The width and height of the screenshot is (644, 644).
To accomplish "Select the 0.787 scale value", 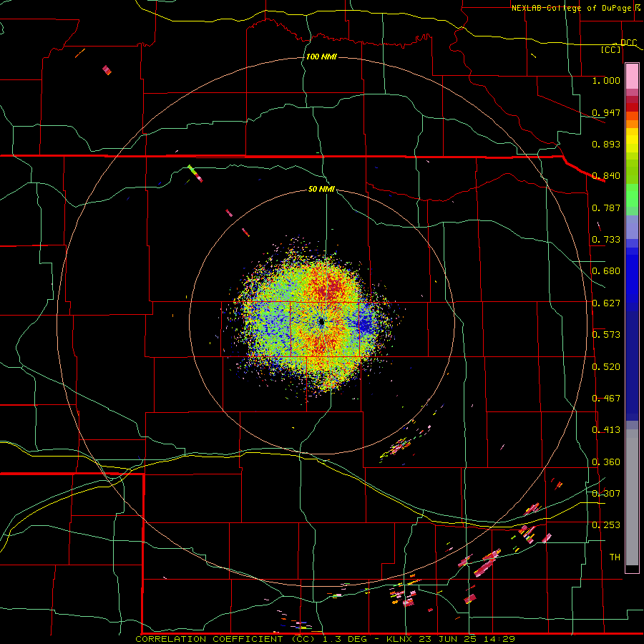I will [x=606, y=208].
